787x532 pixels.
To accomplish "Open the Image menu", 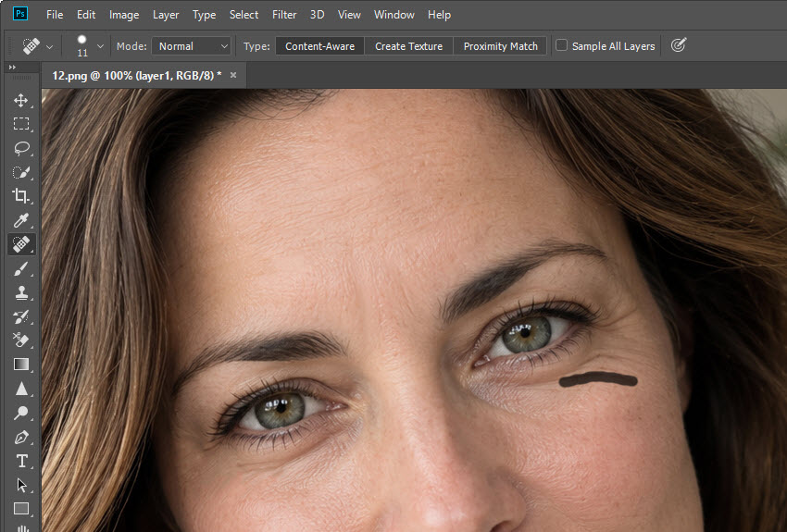I will pos(124,15).
